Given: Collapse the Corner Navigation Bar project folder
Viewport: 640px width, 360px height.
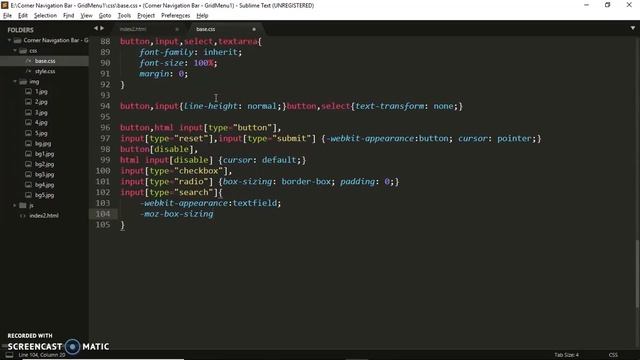Looking at the screenshot, I should point(9,40).
